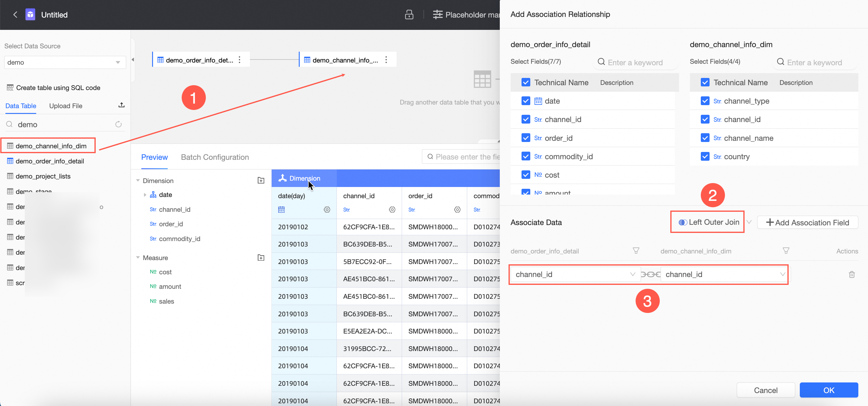Click the amount measure in tree
Screen dimensions: 868x406
[x=170, y=287]
